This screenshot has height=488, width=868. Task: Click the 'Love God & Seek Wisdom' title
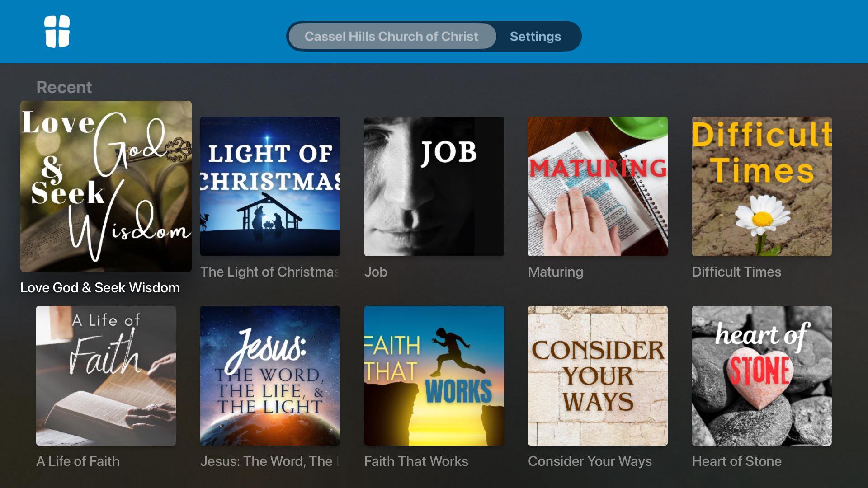tap(100, 288)
